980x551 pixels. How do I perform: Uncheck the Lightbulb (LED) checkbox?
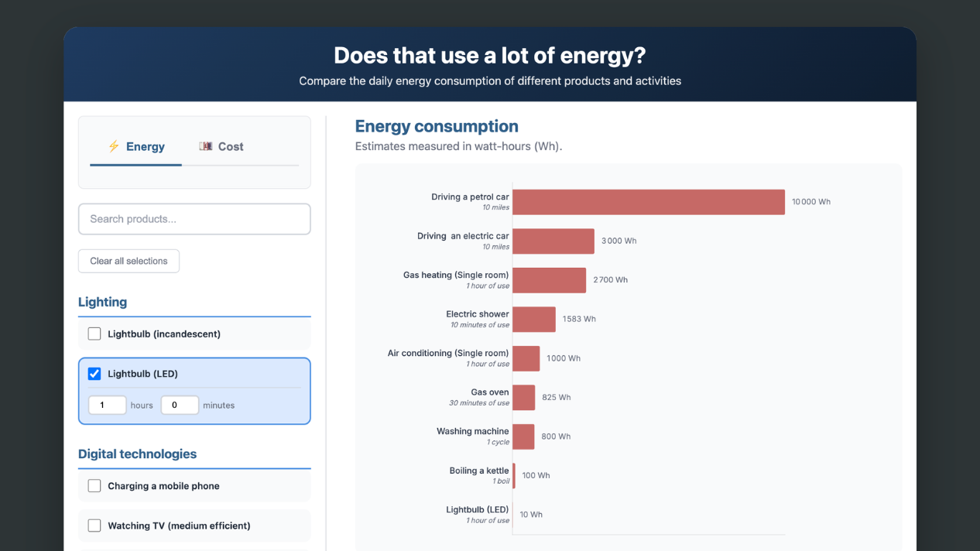click(x=94, y=374)
